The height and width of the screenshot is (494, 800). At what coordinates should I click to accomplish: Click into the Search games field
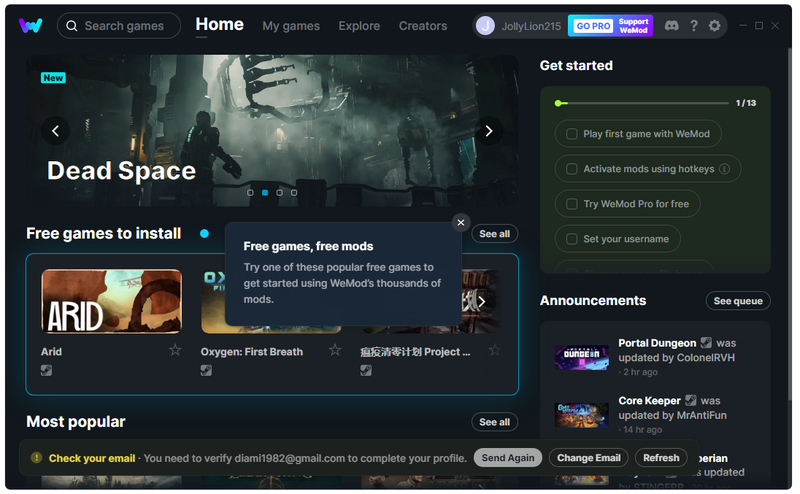[119, 26]
